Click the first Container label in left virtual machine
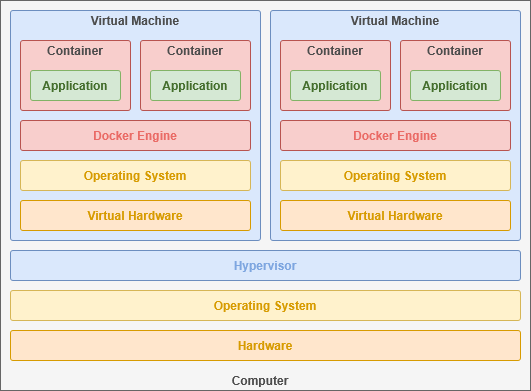531x391 pixels. (x=75, y=50)
